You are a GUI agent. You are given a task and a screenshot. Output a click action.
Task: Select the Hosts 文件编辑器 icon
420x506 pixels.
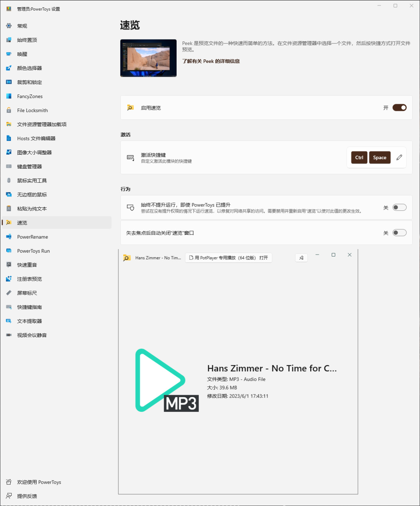(9, 138)
